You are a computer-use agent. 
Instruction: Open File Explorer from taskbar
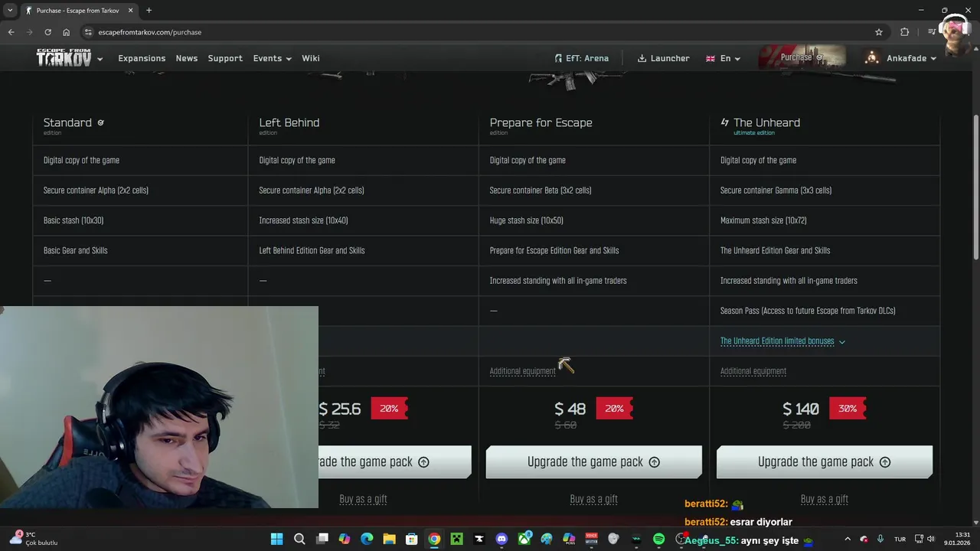[x=389, y=539]
